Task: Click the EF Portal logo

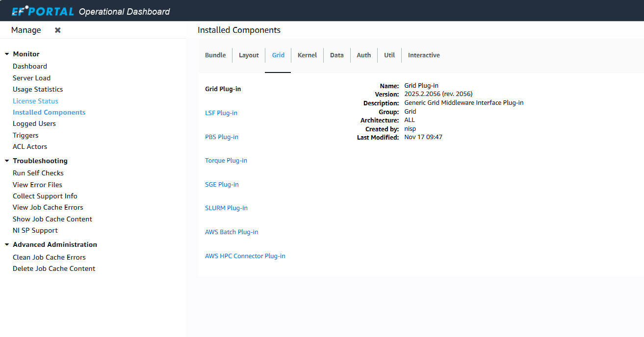Action: point(43,11)
